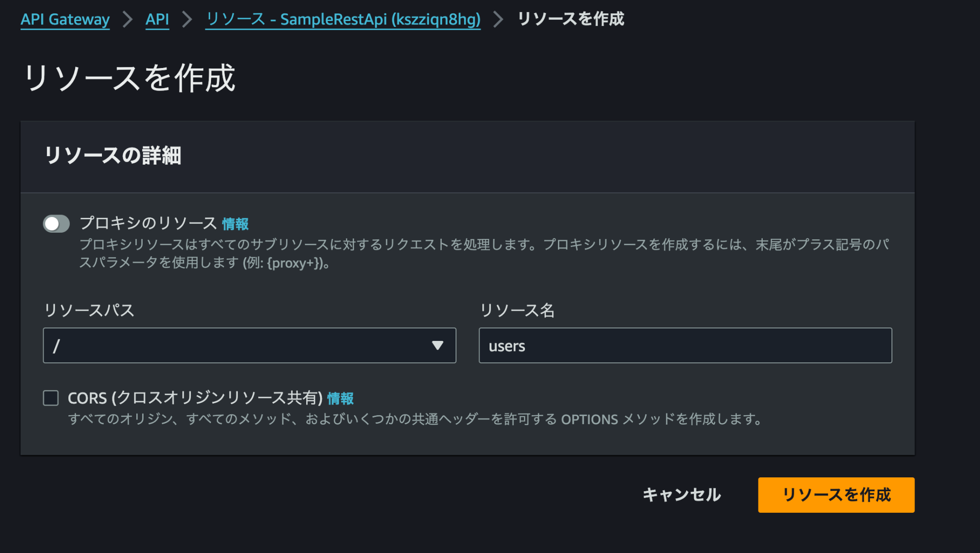Click 情報 beside the CORS label
This screenshot has width=980, height=553.
coord(341,398)
